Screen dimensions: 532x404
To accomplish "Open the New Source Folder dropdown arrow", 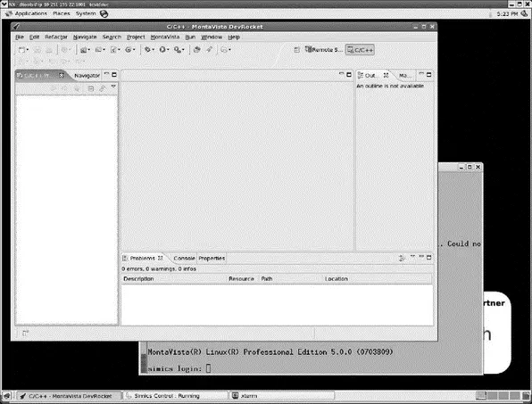I will 104,50.
